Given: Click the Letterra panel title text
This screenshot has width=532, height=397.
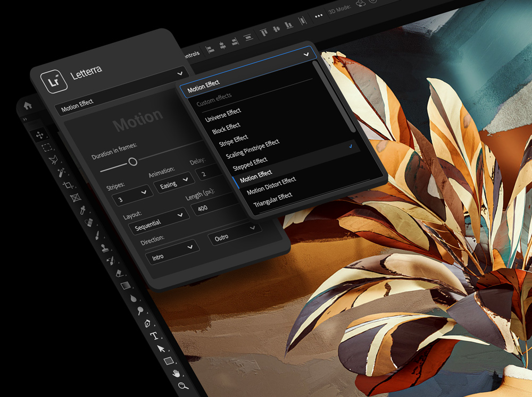Looking at the screenshot, I should coord(86,72).
